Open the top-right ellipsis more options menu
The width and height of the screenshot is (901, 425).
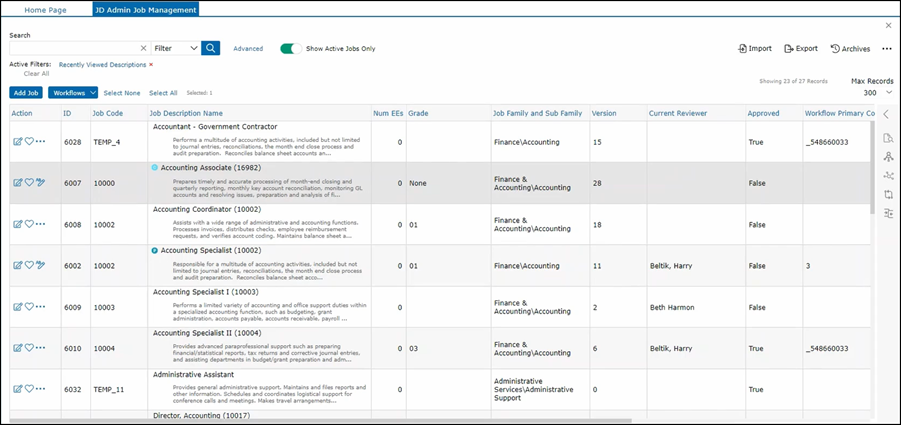(887, 48)
